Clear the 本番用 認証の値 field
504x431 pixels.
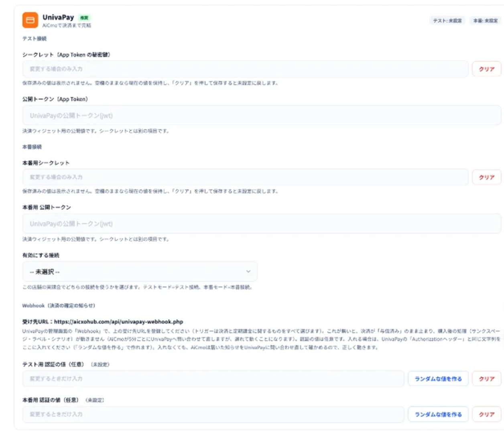[486, 414]
